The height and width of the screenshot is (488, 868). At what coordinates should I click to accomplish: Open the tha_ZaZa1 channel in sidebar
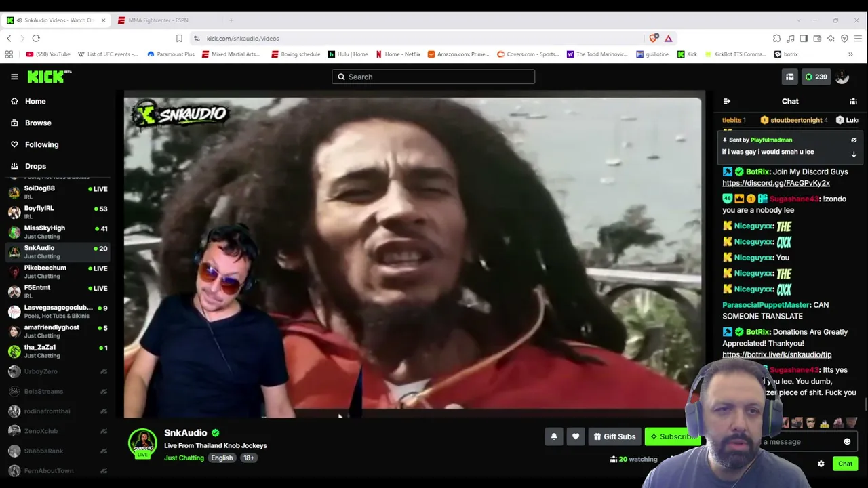pos(58,351)
